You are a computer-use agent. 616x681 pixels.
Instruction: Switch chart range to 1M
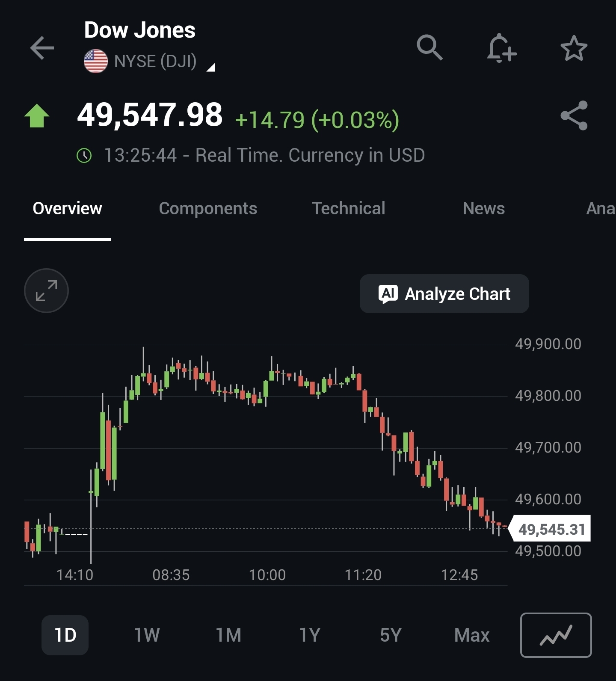click(228, 635)
